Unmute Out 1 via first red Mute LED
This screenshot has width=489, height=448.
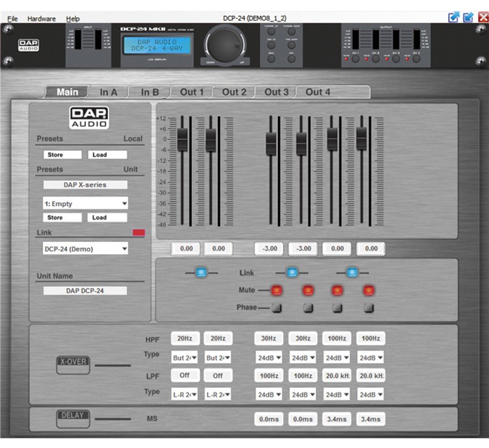point(277,290)
